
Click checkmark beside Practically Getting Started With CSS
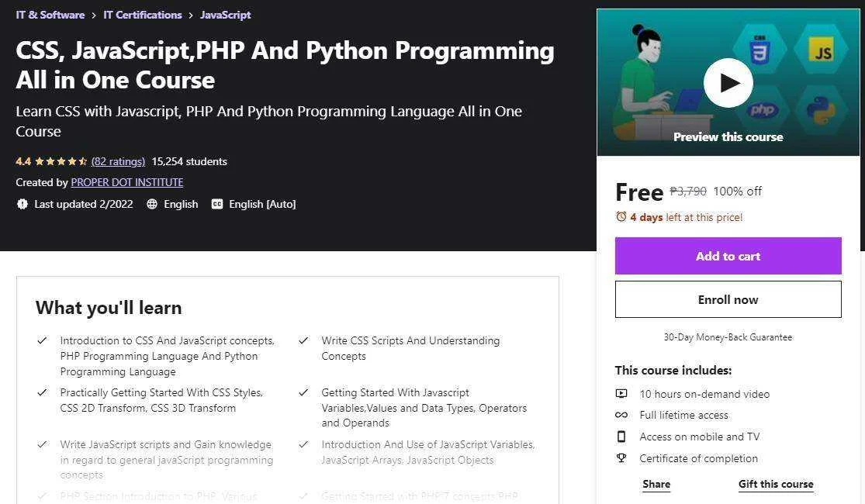pyautogui.click(x=42, y=392)
